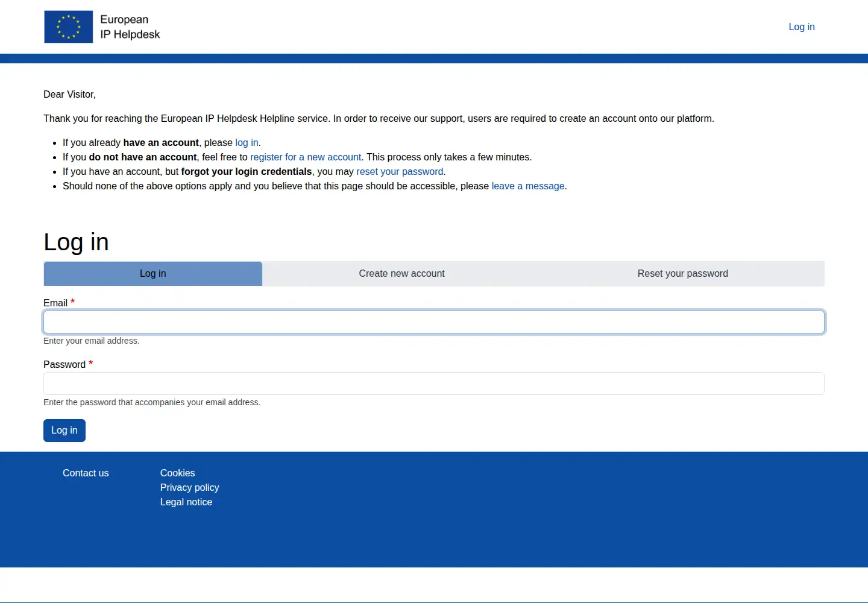Focus the Email input field
The image size is (868, 603).
pyautogui.click(x=434, y=322)
